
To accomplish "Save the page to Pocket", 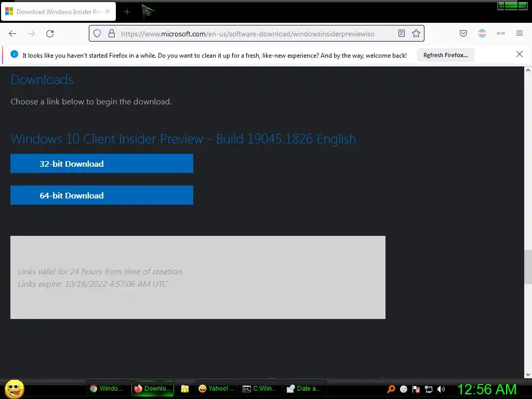I will tap(463, 33).
